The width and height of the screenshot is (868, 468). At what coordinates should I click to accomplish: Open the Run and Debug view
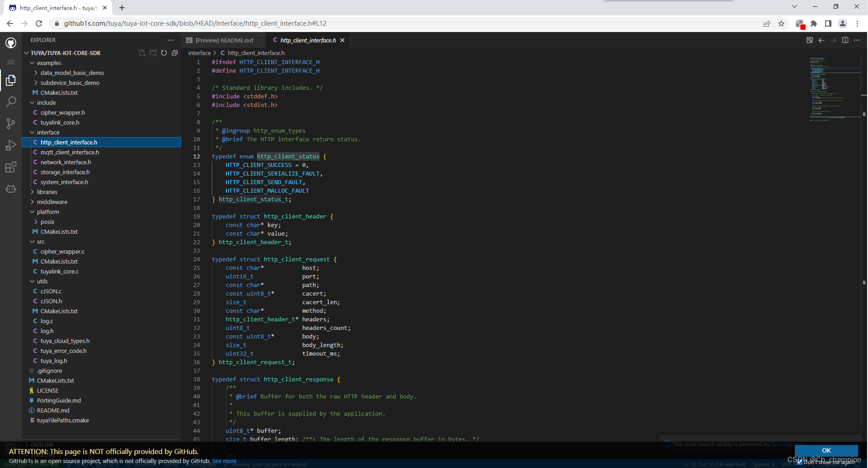[11, 145]
